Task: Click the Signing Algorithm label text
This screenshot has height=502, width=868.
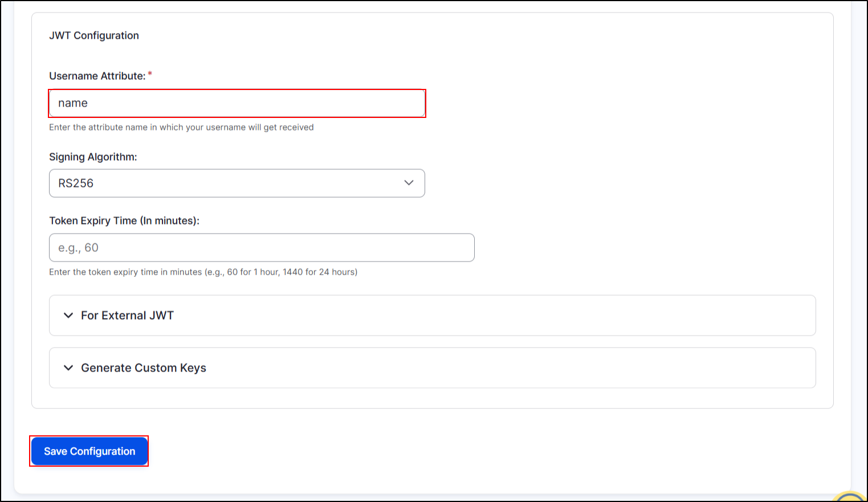Action: coord(93,157)
